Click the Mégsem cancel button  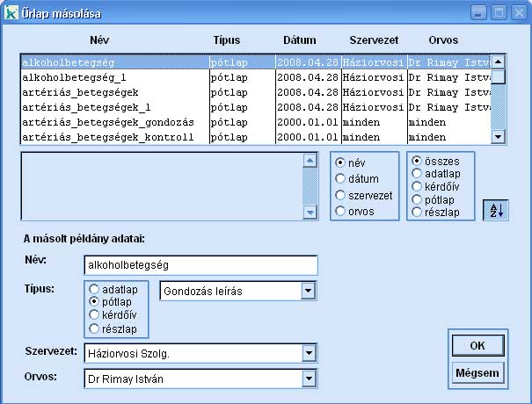coord(477,372)
